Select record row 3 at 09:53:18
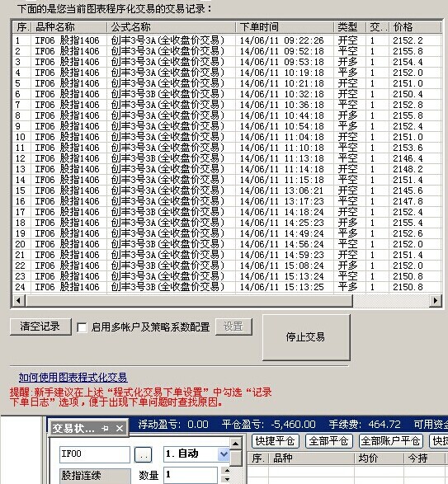Image resolution: width=448 pixels, height=484 pixels. (x=227, y=62)
